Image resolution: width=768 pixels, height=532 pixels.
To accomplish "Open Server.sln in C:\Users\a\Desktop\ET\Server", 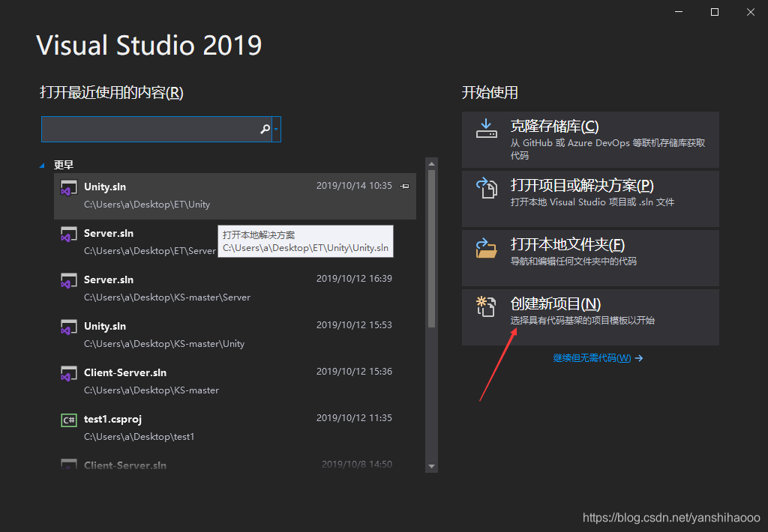I will (235, 242).
